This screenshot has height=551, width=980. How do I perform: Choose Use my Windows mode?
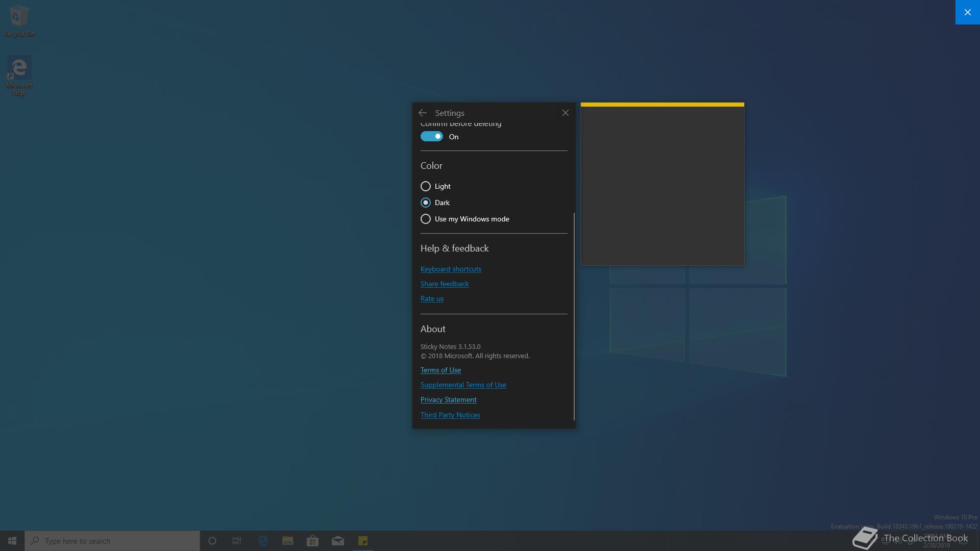(x=426, y=219)
